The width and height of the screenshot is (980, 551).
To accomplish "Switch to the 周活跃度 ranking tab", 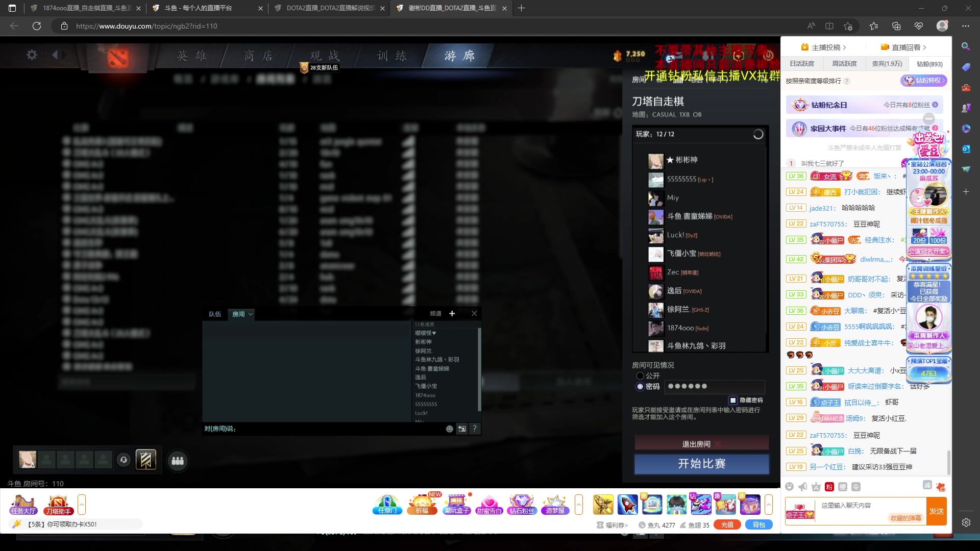I will 844,64.
